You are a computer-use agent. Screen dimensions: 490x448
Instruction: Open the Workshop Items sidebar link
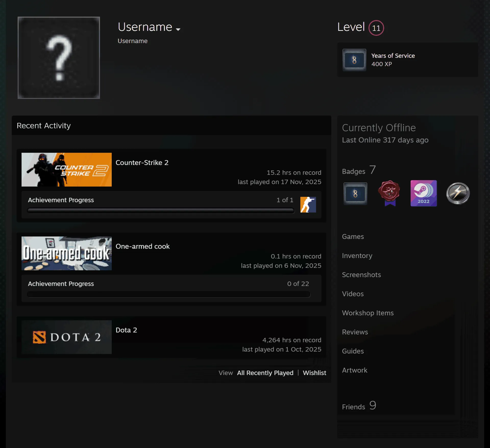[x=368, y=313]
